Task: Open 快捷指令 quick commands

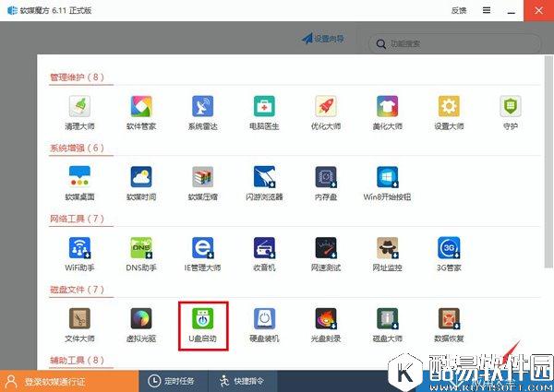Action: click(242, 381)
